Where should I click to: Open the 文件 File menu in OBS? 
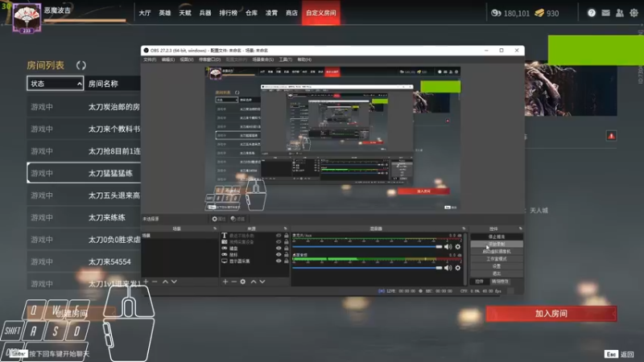(150, 60)
